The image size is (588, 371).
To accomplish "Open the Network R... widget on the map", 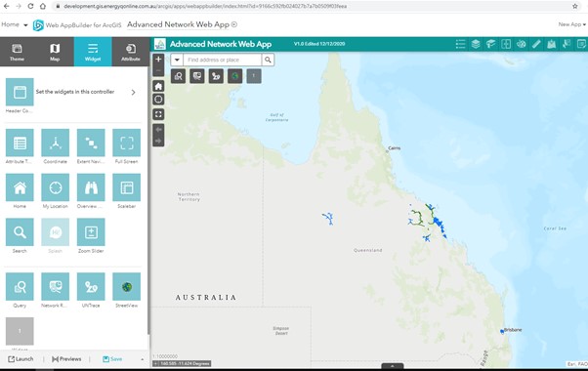I will coord(197,76).
